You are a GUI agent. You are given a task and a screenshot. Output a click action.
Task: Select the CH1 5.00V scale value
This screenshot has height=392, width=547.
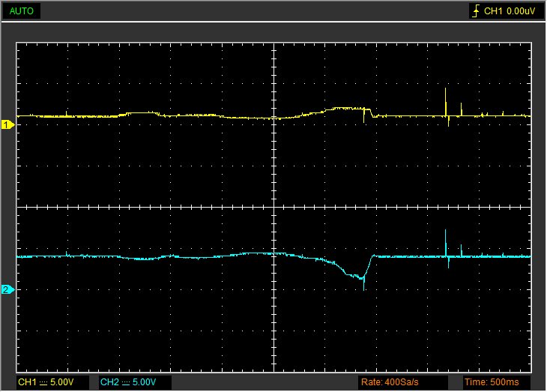[61, 383]
